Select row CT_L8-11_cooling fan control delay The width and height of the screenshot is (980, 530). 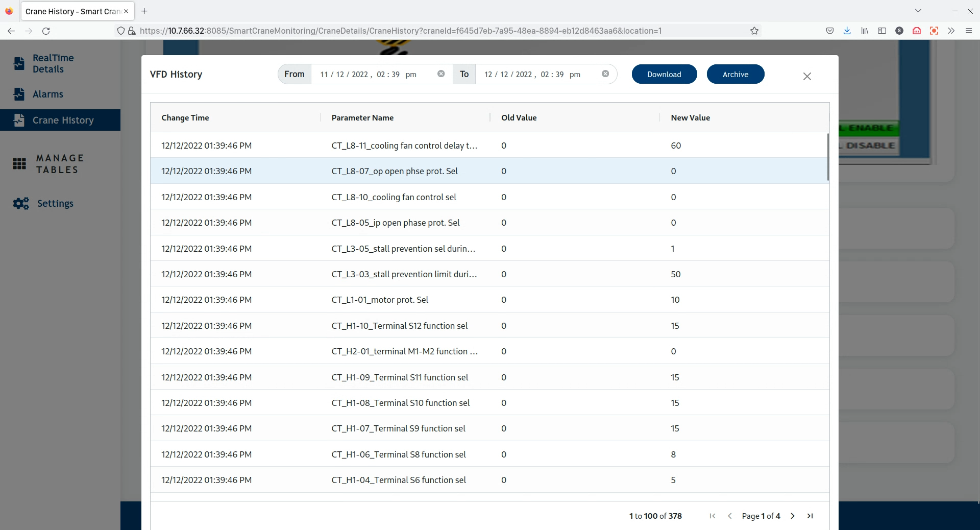pyautogui.click(x=489, y=145)
